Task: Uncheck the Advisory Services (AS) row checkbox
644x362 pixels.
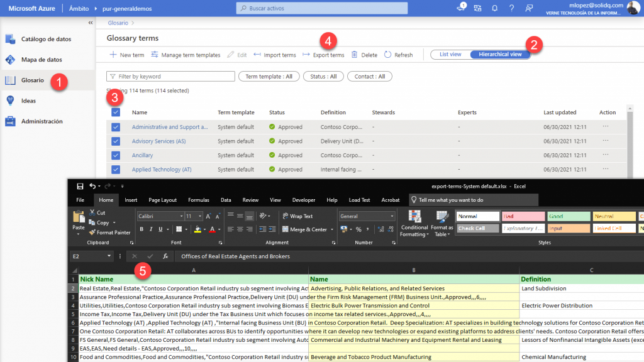Action: (115, 141)
